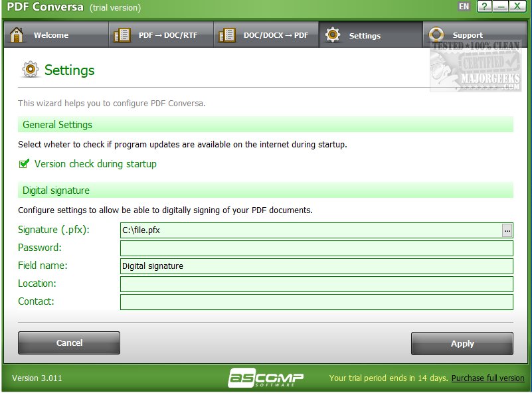
Task: Click the gear icon beside Settings heading
Action: 31,70
